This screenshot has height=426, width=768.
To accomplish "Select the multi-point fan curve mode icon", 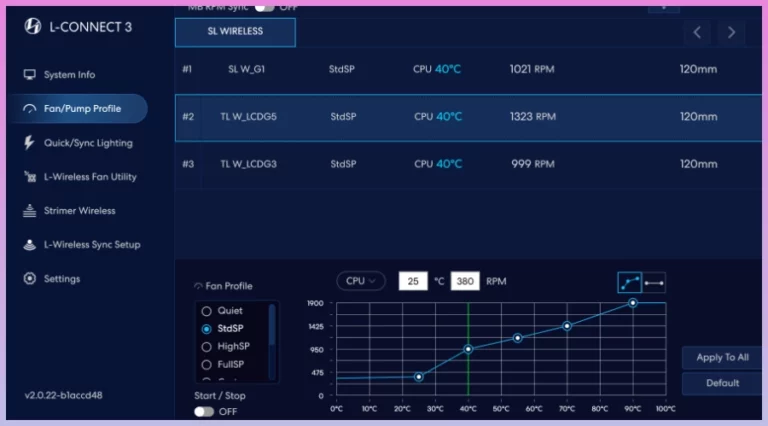I will [x=630, y=282].
